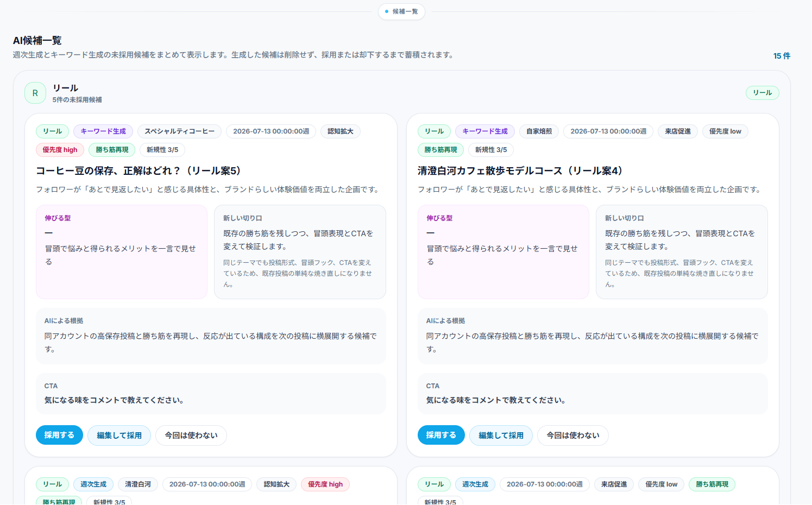Click the 来店促進 tag in 清澄白河カフェ散歩 card
The height and width of the screenshot is (505, 812).
pos(678,131)
